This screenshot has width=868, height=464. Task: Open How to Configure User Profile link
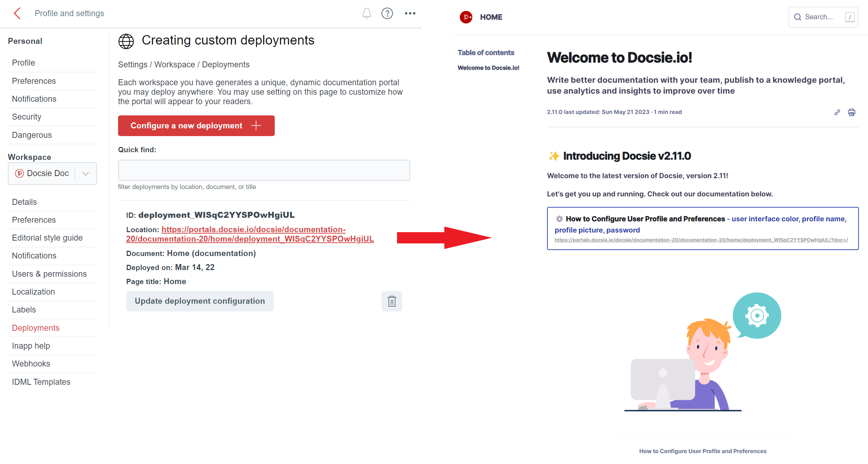(645, 219)
